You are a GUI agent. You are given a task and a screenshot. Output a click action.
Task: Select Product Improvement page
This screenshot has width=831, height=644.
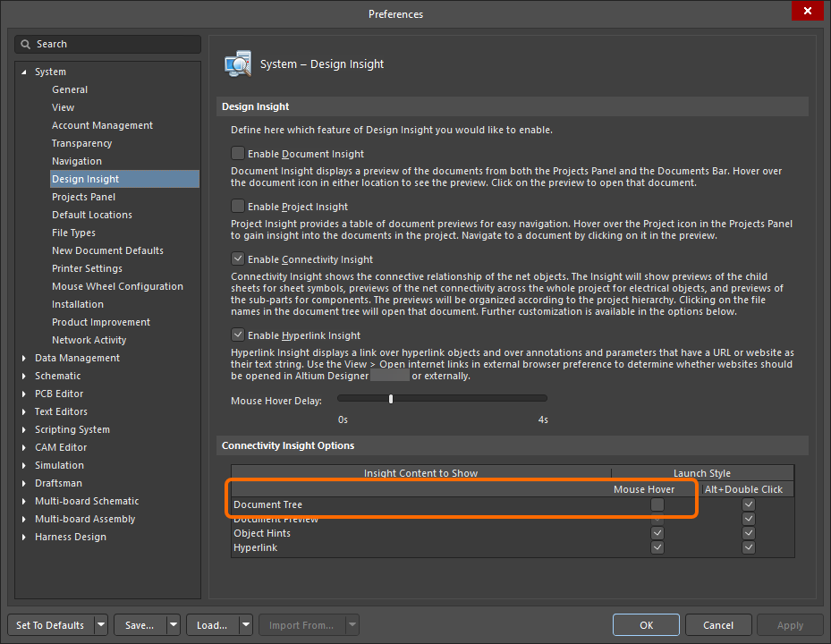tap(101, 322)
